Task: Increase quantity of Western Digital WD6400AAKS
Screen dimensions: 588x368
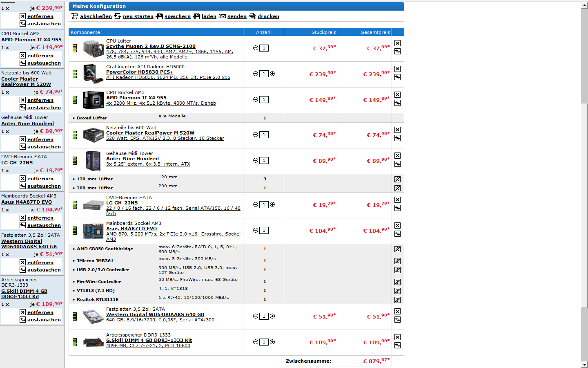Action: (x=272, y=316)
